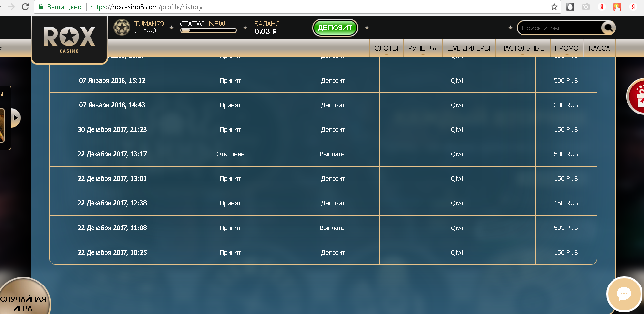Viewport: 644px width, 314px height.
Task: Open the РУЛЕТКА menu
Action: [x=423, y=48]
